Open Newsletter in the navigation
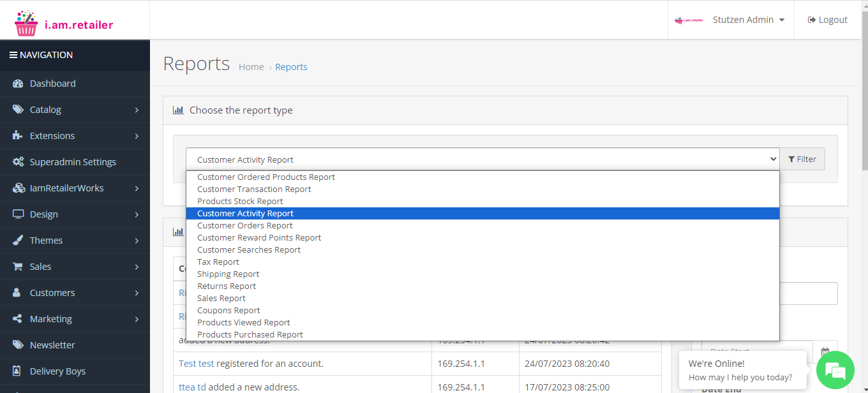Screen dimensions: 868x393 coord(75,345)
